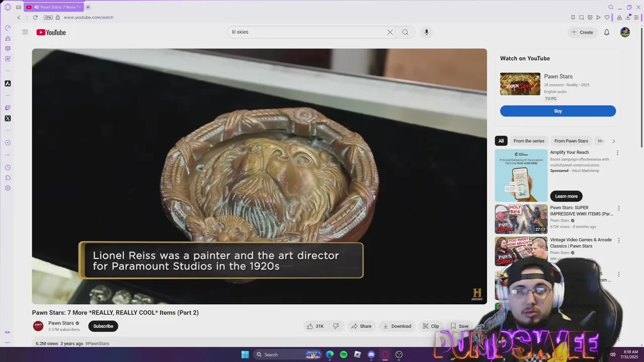The height and width of the screenshot is (362, 644).
Task: Open the YouTube guide hamburger menu
Action: pyautogui.click(x=25, y=32)
